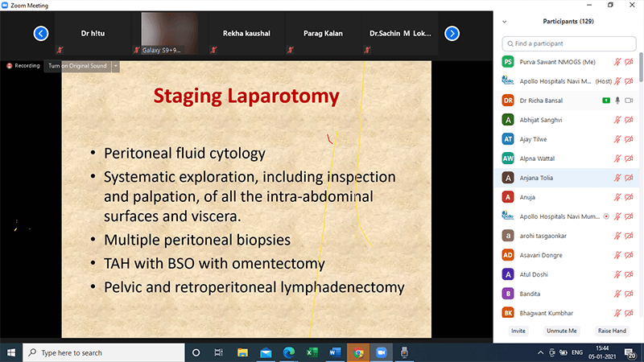This screenshot has height=362, width=644.
Task: Toggle Purva Sawant's muted microphone
Action: [x=617, y=62]
